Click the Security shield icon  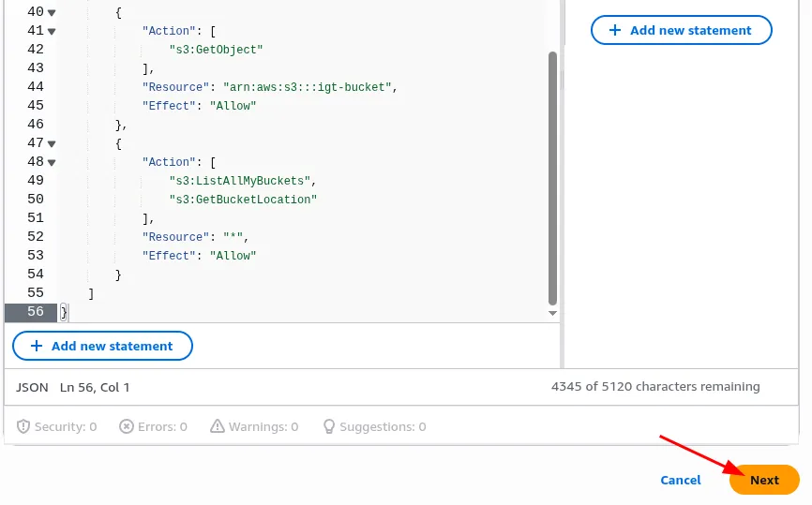[x=23, y=426]
